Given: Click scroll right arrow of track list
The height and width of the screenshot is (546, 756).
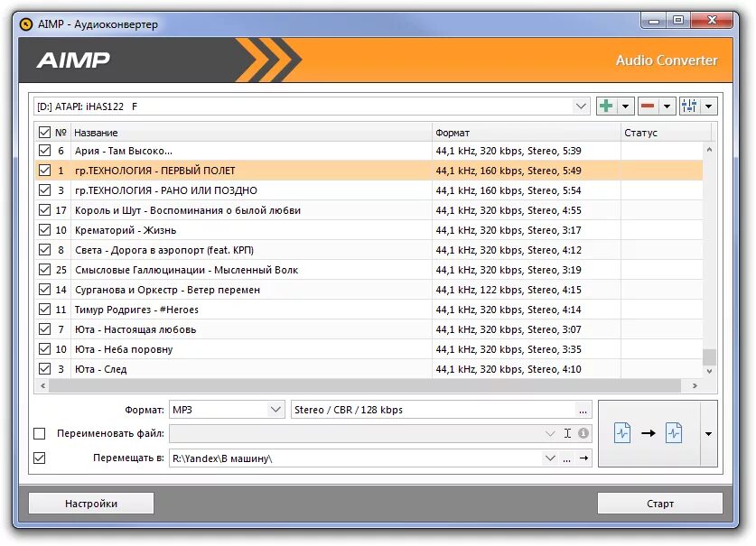Looking at the screenshot, I should click(695, 385).
